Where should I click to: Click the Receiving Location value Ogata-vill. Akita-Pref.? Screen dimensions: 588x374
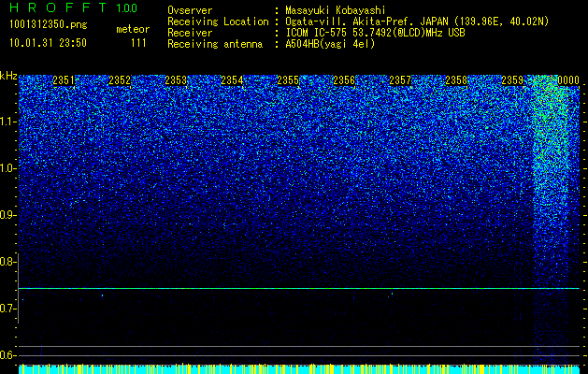[346, 22]
